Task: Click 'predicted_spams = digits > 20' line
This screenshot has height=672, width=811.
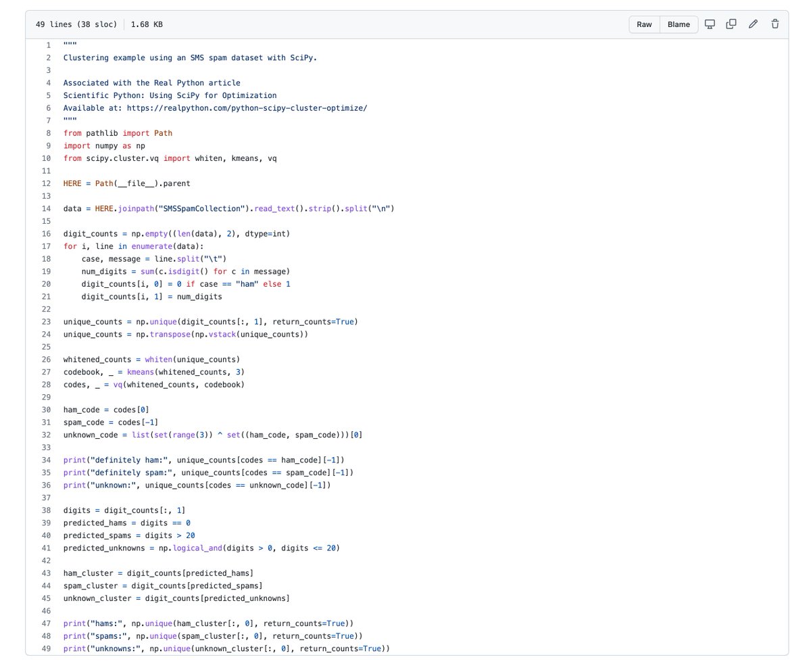Action: 129,535
